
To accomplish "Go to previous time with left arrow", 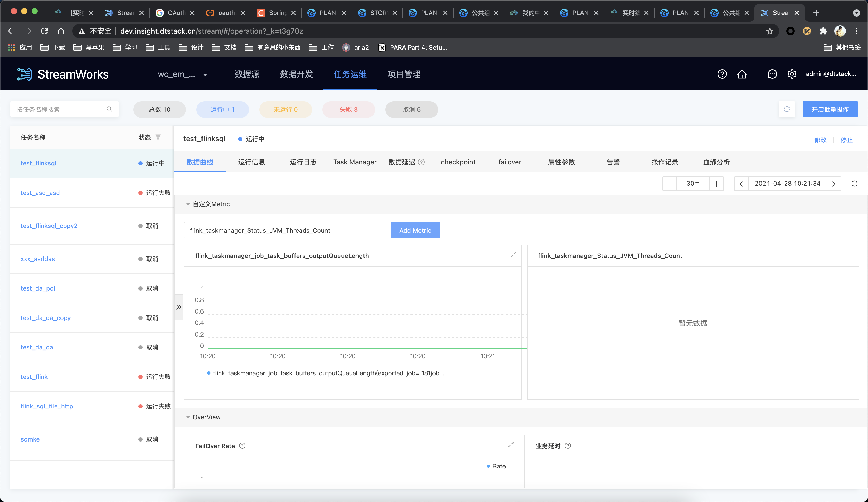I will click(741, 184).
